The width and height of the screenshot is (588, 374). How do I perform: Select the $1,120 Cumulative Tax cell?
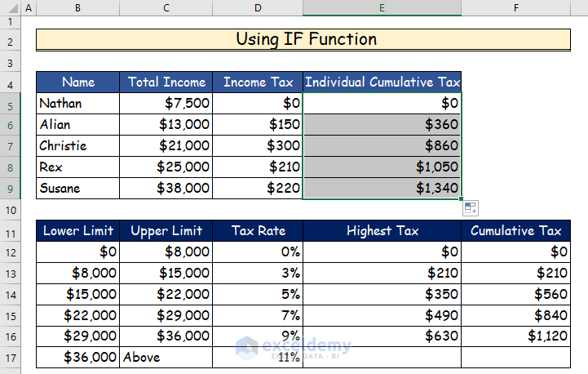[515, 336]
